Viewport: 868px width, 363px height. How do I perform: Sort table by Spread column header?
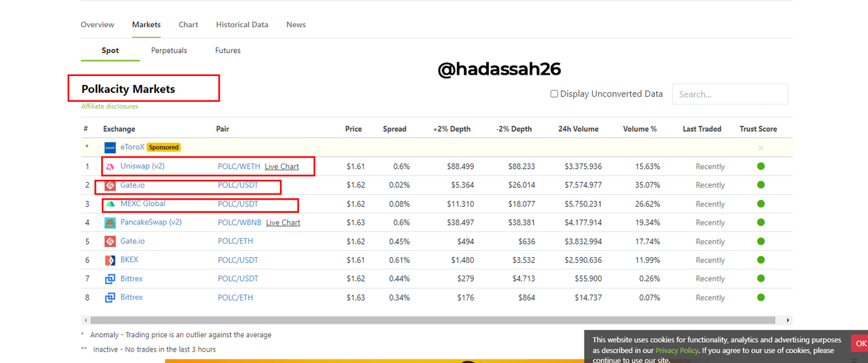coord(395,129)
